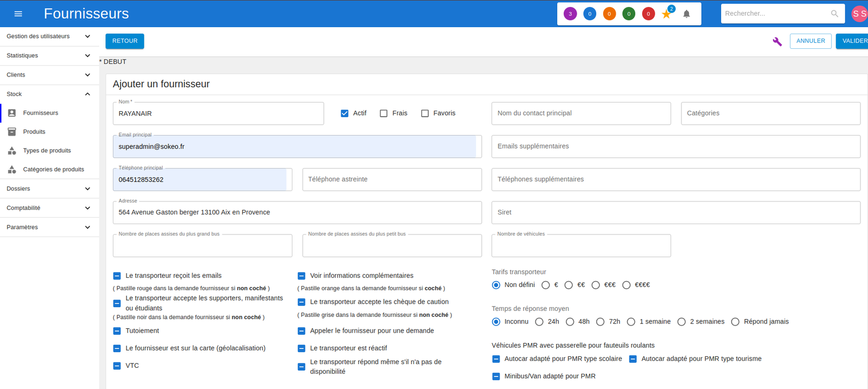
Task: Click the notification bell icon
Action: tap(686, 14)
